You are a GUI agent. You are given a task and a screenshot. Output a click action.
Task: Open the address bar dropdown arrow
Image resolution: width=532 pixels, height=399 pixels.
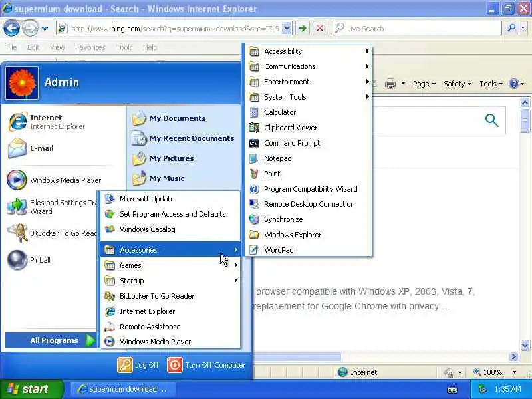point(287,29)
